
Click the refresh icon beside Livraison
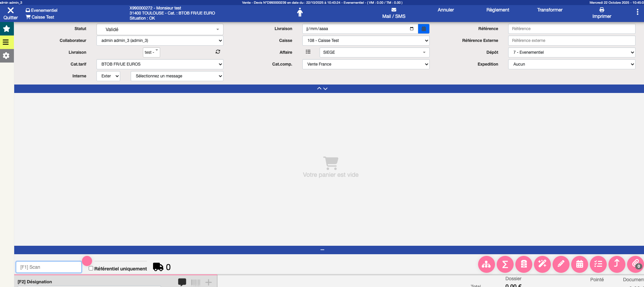[218, 52]
